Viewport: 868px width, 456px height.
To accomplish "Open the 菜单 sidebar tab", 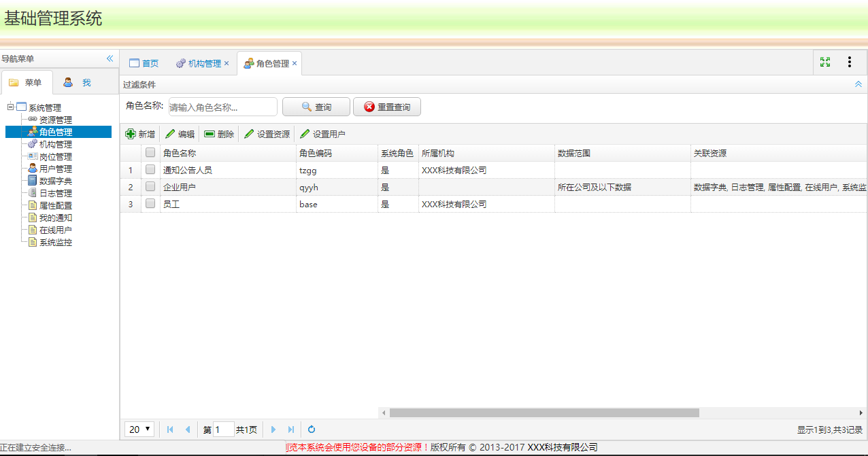I will pyautogui.click(x=26, y=82).
